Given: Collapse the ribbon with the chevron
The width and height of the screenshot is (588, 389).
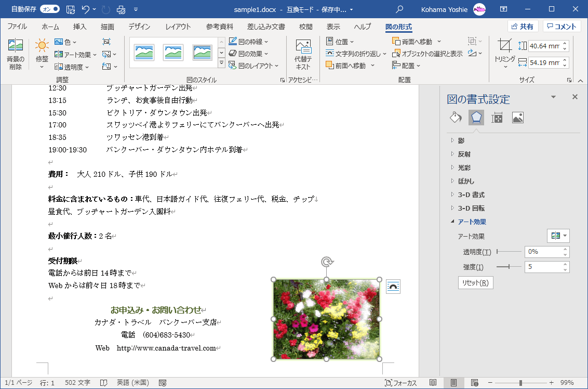Looking at the screenshot, I should pos(580,81).
